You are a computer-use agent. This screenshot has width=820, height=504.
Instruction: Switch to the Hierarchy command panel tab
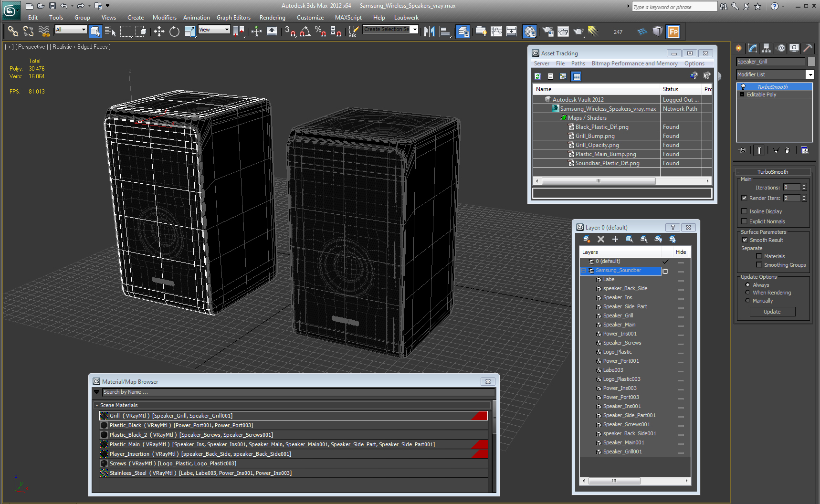point(767,48)
